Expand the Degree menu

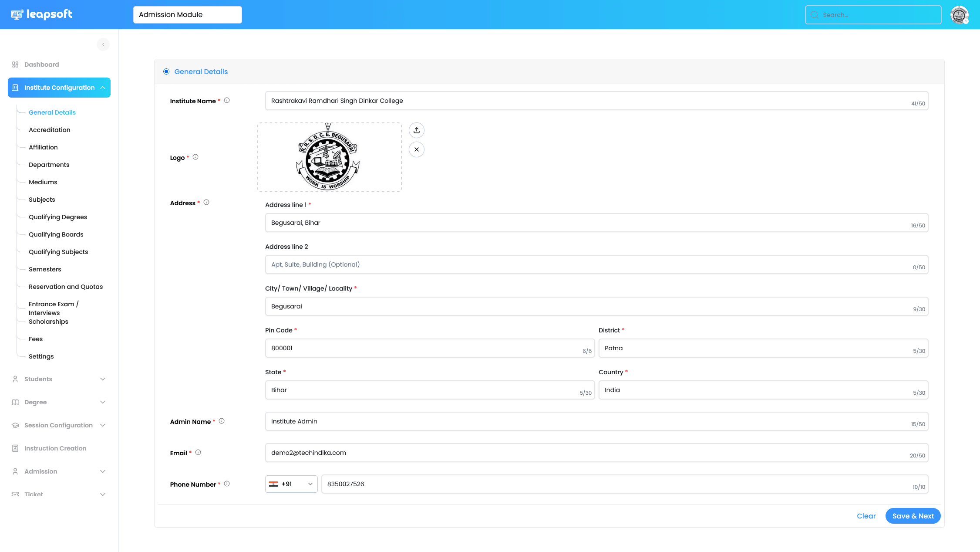coord(103,402)
